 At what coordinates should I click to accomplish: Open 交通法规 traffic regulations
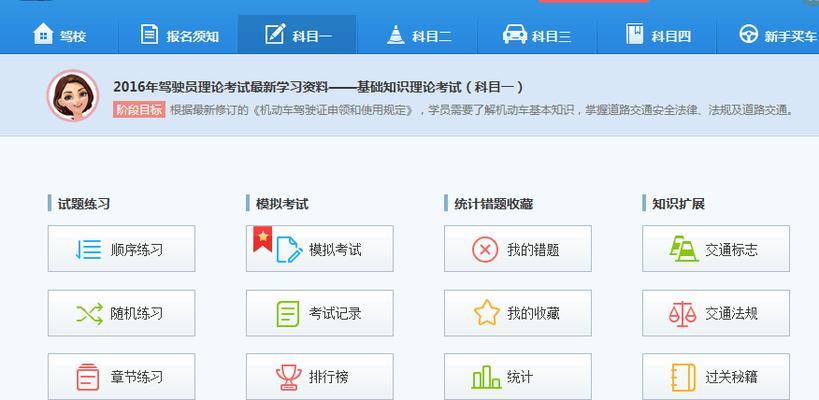tap(716, 313)
